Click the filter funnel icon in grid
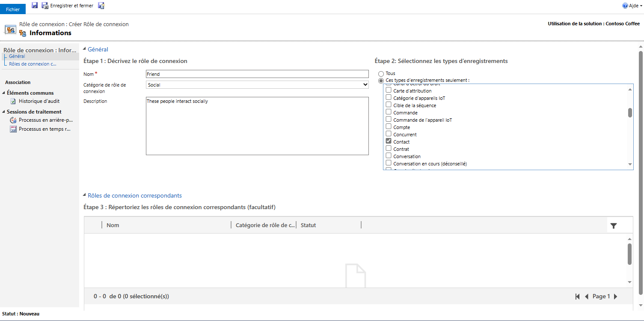Screen dimensions: 644x321 (614, 226)
